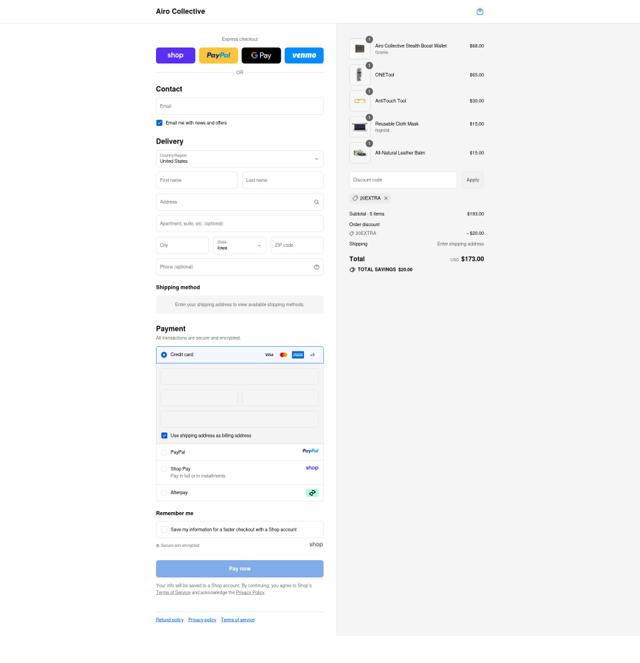Open the State dropdown
Screen dimensions: 640x663
click(240, 245)
